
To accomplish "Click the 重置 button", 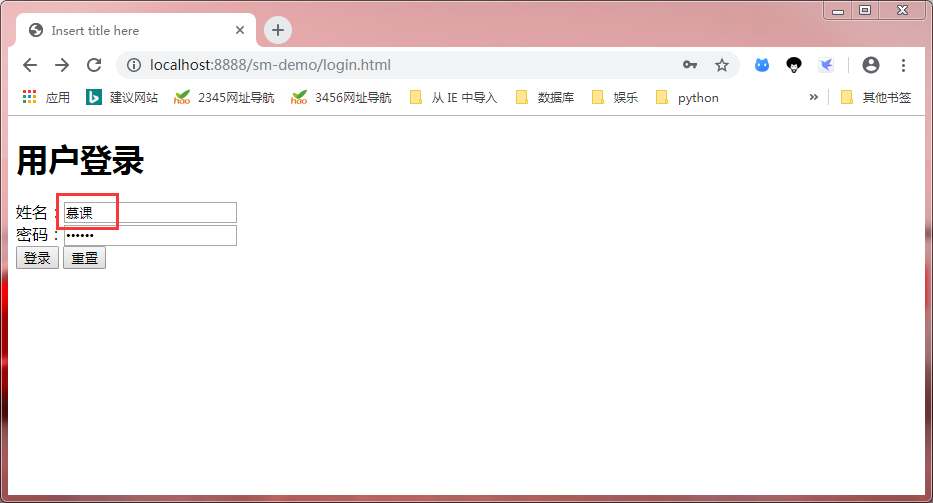I will point(84,258).
